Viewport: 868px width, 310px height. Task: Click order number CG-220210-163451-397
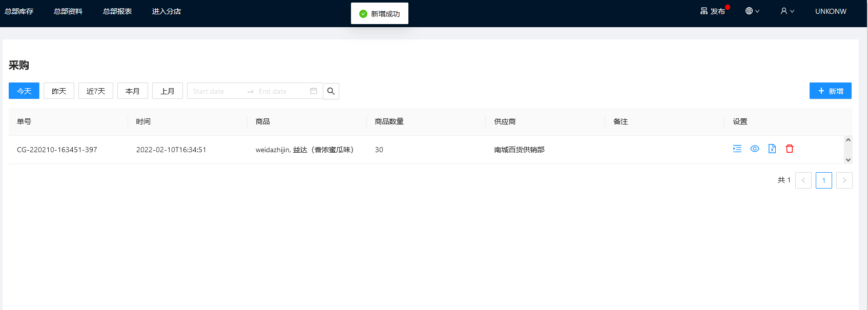pos(57,150)
